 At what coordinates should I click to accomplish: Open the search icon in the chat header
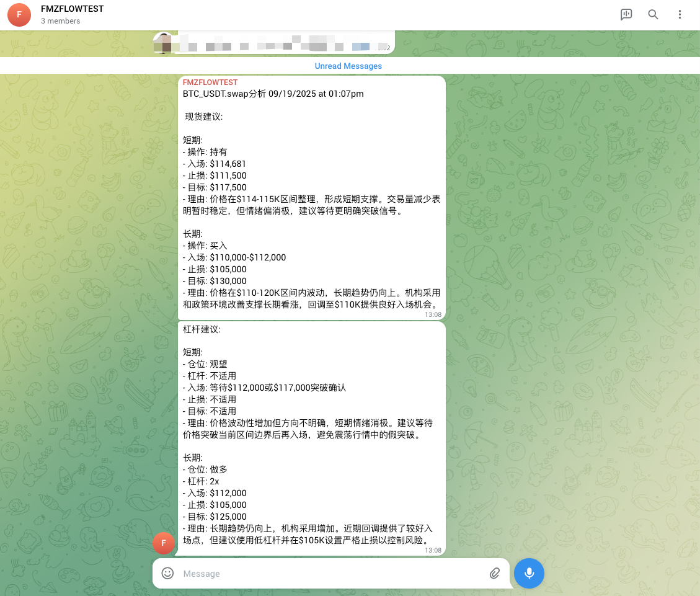click(653, 14)
